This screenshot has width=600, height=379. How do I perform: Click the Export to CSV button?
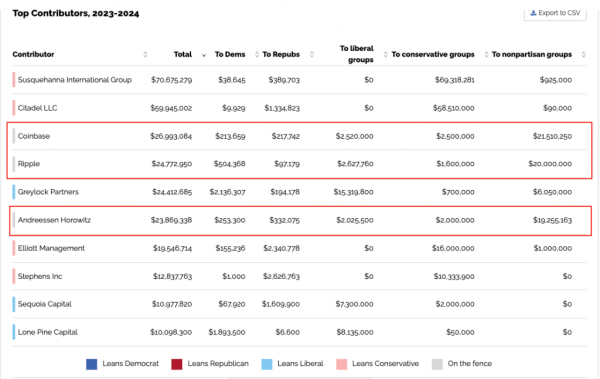tap(555, 13)
